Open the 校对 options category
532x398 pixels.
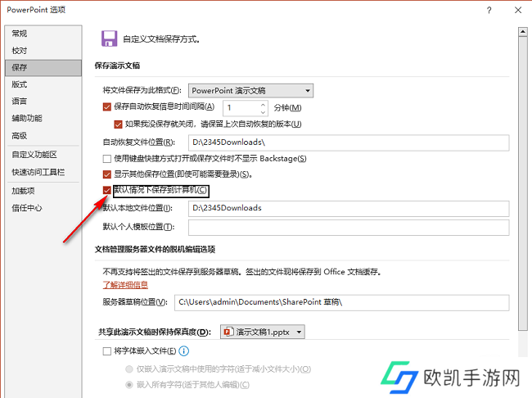point(43,51)
